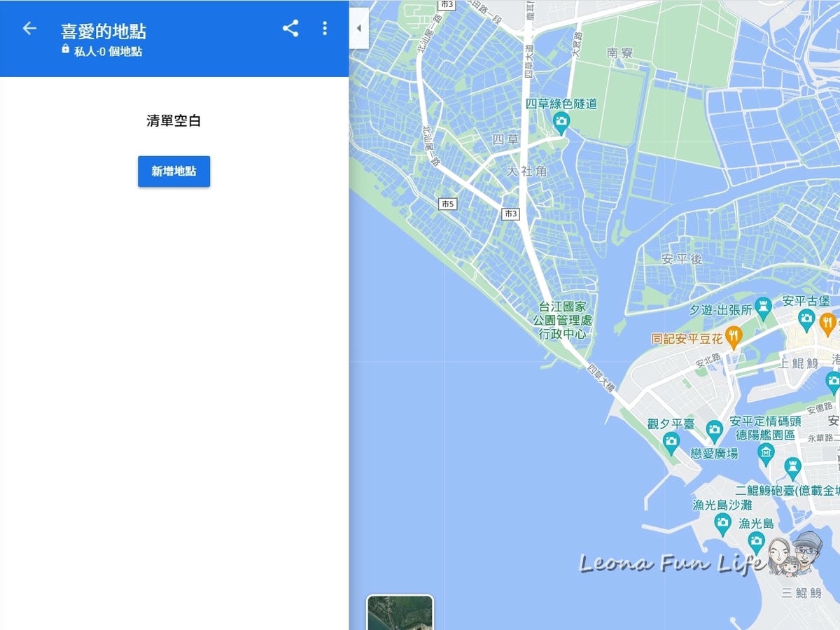
Task: Click the 喜愛的地點 list title
Action: click(104, 31)
